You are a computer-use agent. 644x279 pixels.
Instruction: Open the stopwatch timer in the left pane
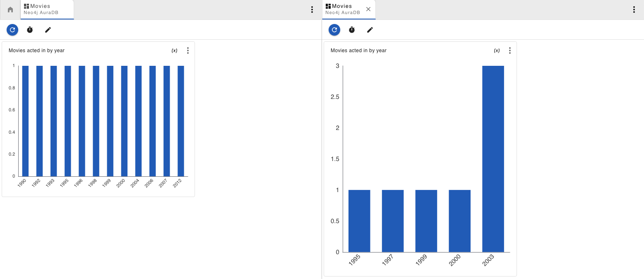tap(30, 30)
